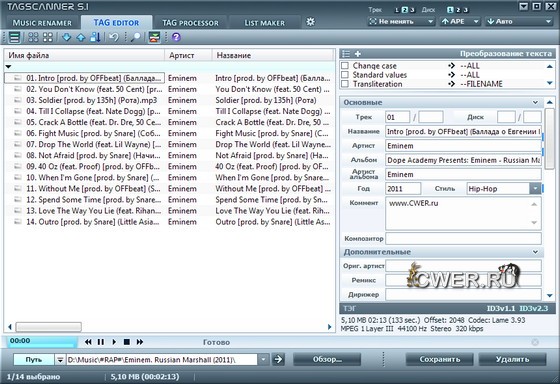Image resolution: width=560 pixels, height=384 pixels.
Task: Click file icon of 14. Outro row
Action: [18, 222]
